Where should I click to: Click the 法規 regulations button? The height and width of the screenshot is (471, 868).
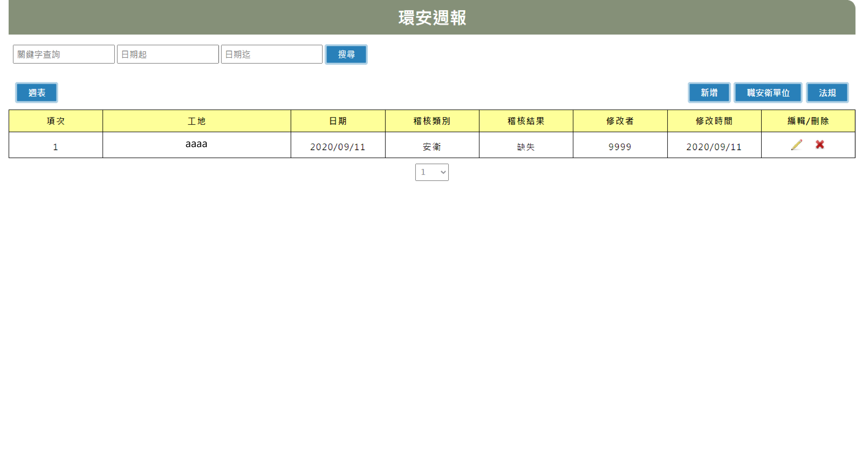click(827, 92)
